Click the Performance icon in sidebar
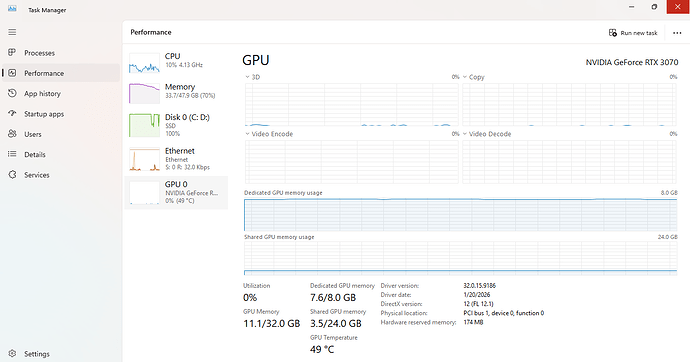This screenshot has height=362, width=690. pos(12,73)
